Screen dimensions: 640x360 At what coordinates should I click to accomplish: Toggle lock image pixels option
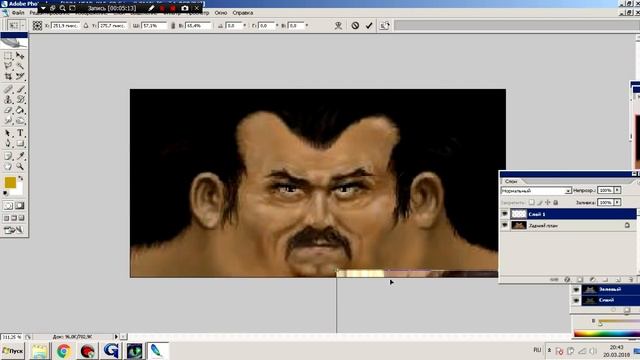coord(540,202)
